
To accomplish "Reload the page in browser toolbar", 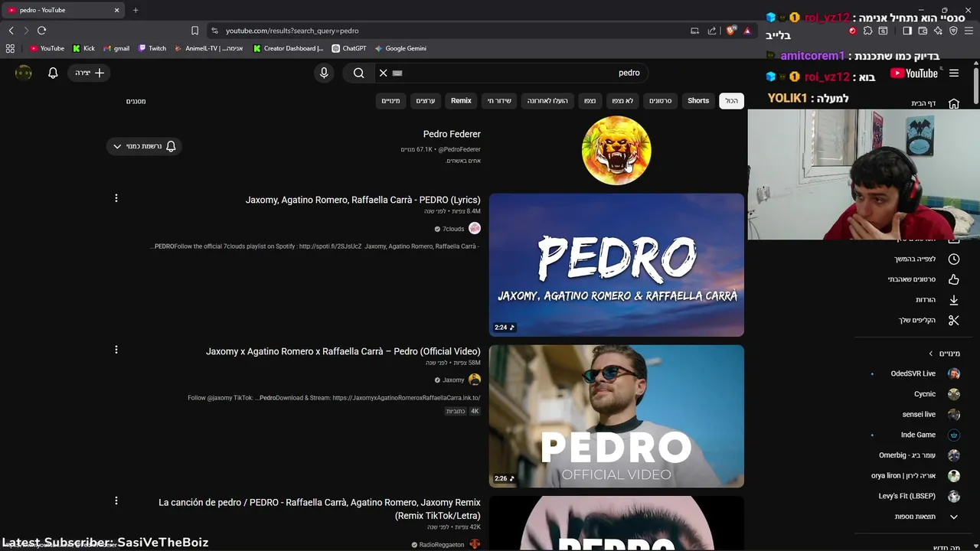I will point(41,31).
